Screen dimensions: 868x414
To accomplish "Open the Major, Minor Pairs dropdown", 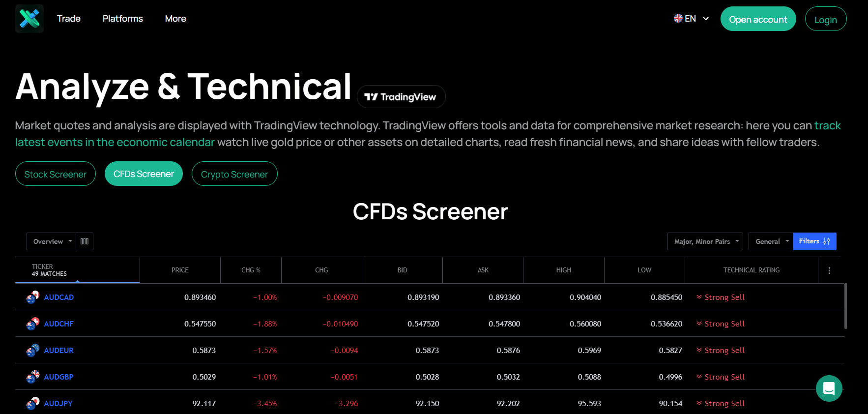I will [705, 241].
